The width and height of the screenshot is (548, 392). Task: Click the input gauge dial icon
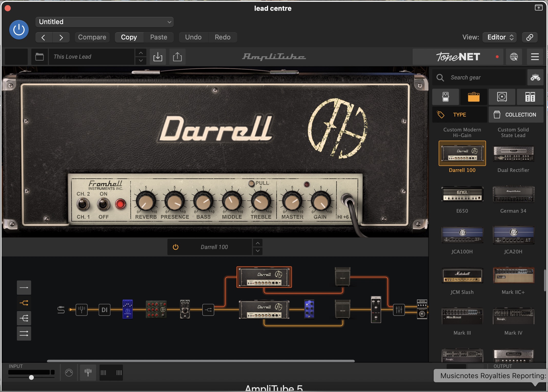click(x=69, y=373)
